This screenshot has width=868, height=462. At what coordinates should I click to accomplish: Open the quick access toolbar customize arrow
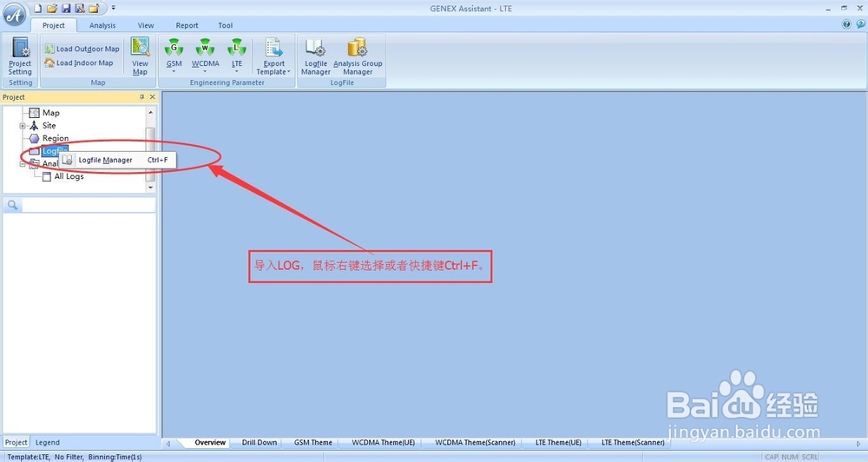click(113, 9)
